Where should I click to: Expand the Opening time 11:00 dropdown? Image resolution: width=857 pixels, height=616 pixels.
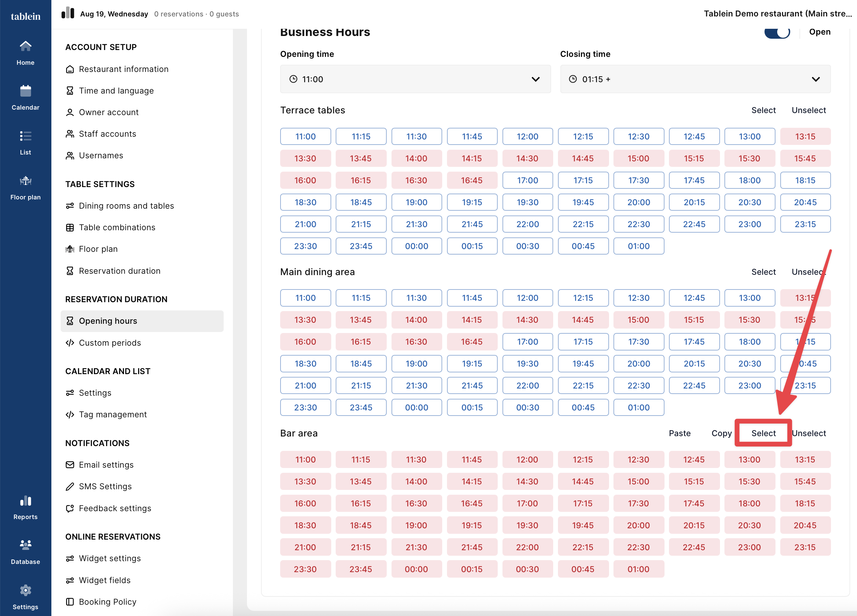pos(415,79)
